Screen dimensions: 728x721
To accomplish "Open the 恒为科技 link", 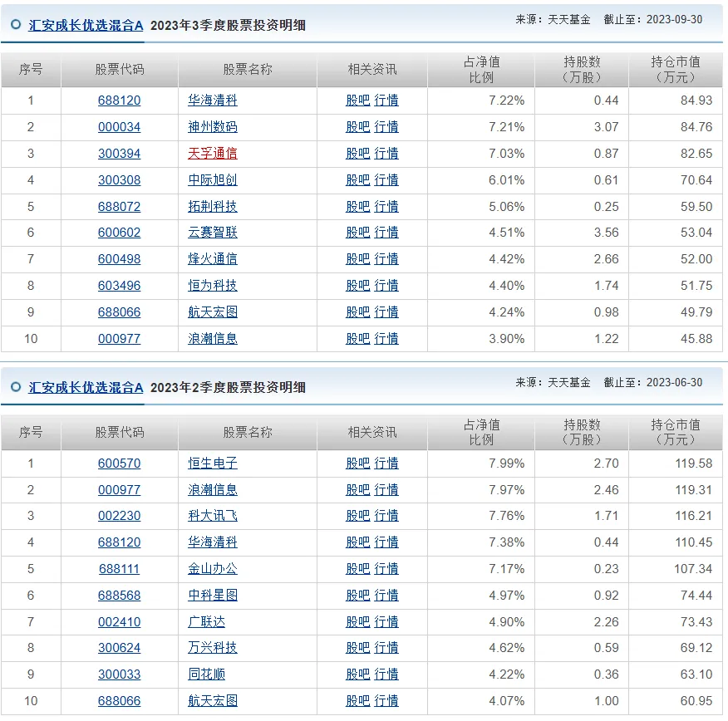I will pos(213,286).
